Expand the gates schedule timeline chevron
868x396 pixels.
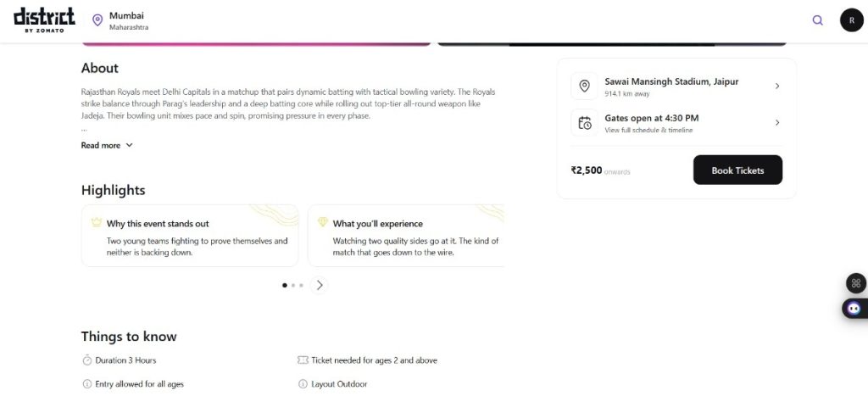[777, 123]
